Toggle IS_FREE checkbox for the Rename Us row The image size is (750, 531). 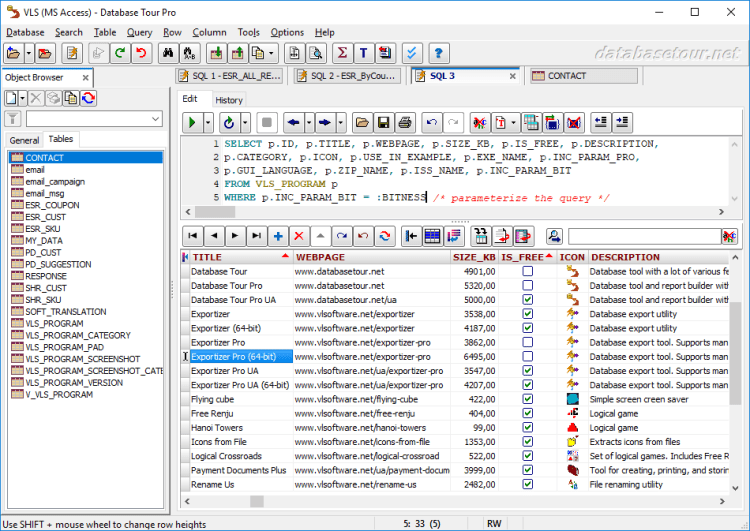528,485
